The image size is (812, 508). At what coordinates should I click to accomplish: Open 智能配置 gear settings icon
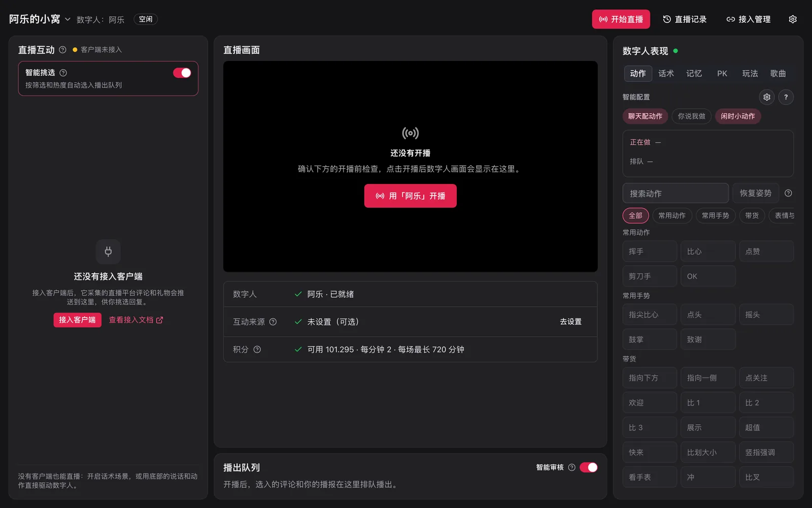pos(767,97)
